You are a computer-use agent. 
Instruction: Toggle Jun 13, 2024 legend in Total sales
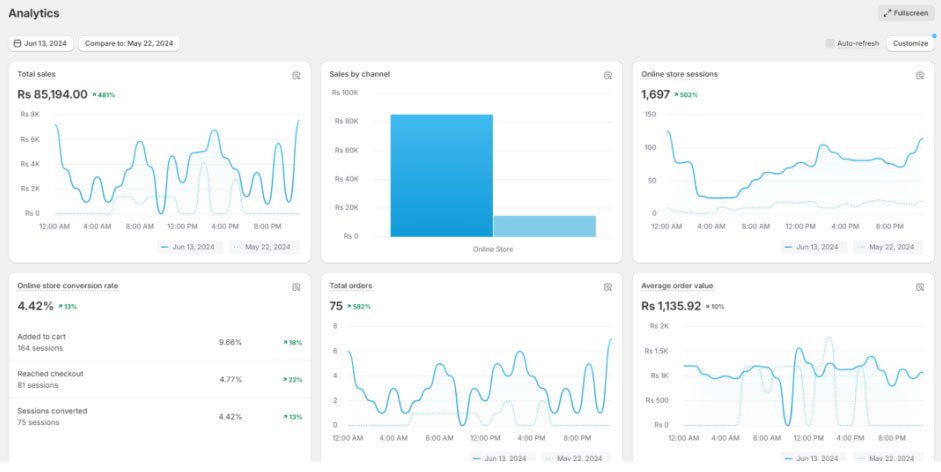[x=190, y=247]
